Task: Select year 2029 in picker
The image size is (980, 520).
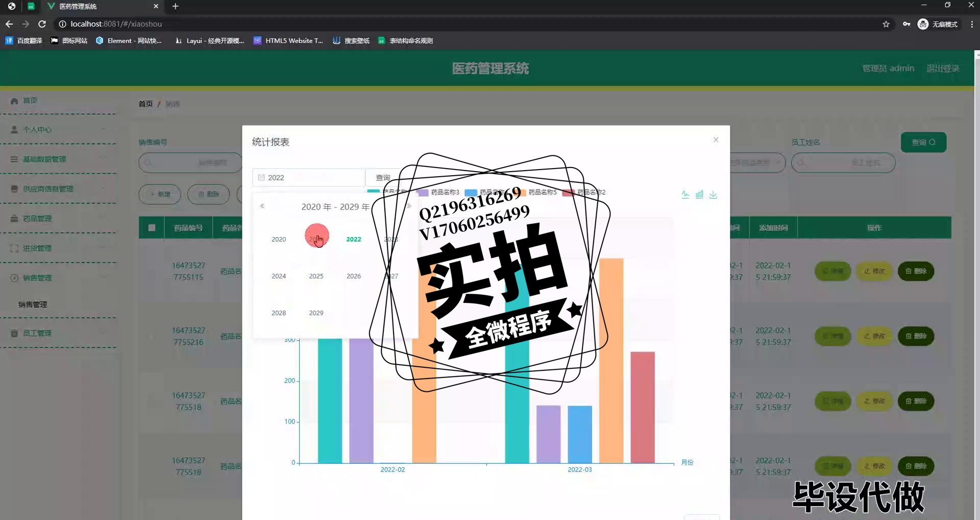Action: coord(316,313)
